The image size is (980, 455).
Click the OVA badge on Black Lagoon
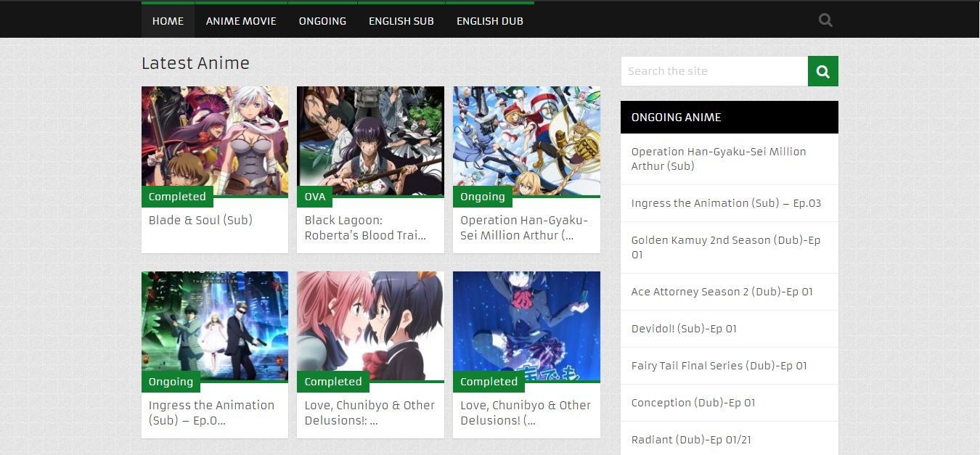(315, 197)
